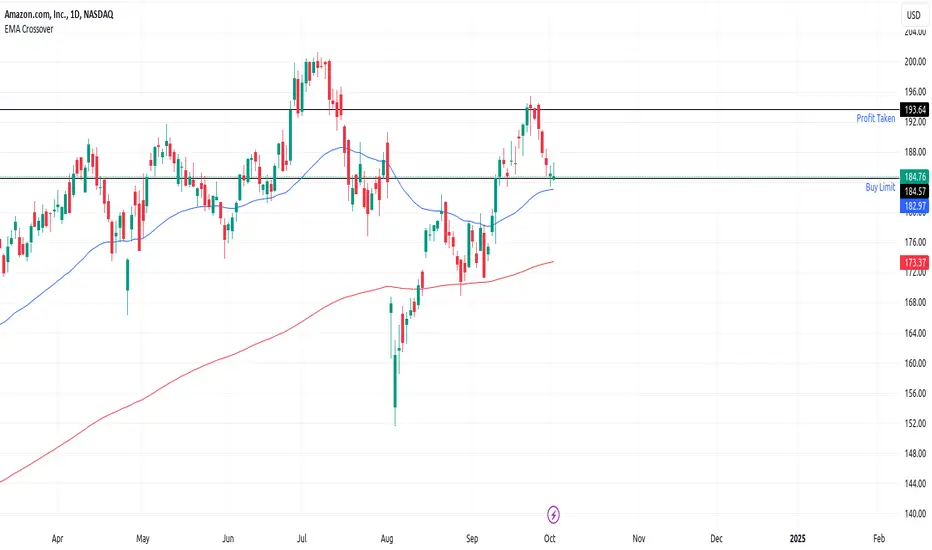
Task: Click the blue 182.97 EMA value tag
Action: (915, 206)
